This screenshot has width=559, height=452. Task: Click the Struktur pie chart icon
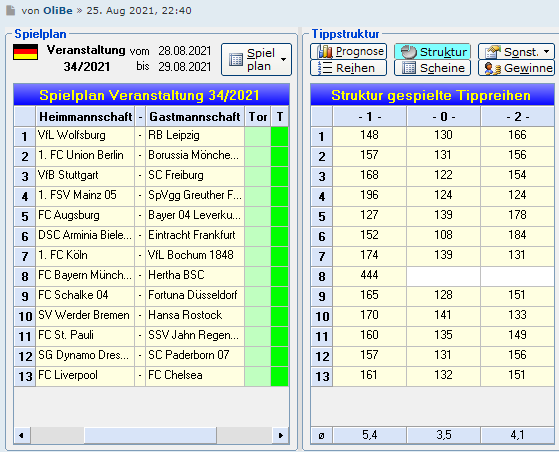[409, 52]
